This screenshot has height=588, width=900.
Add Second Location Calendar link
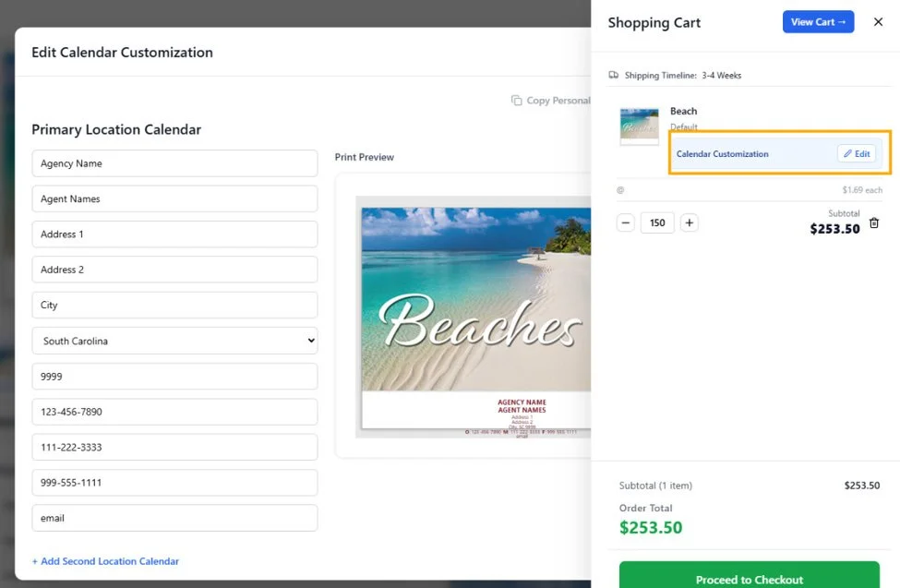(105, 561)
